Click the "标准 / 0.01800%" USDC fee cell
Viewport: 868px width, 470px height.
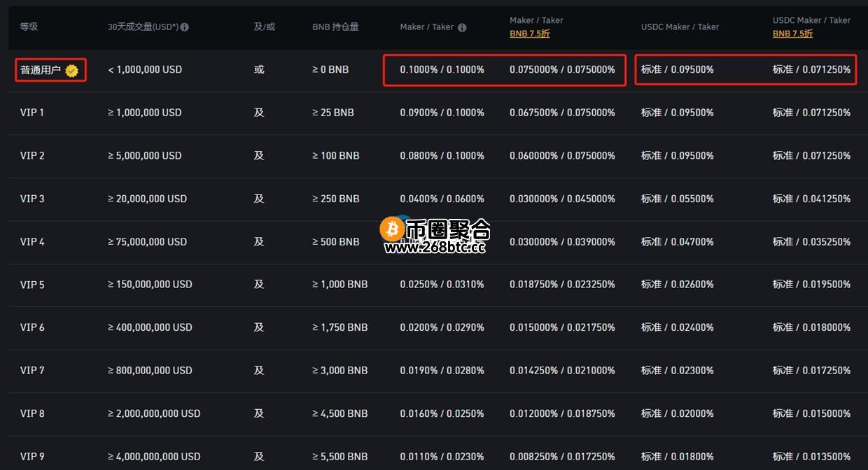[678, 456]
